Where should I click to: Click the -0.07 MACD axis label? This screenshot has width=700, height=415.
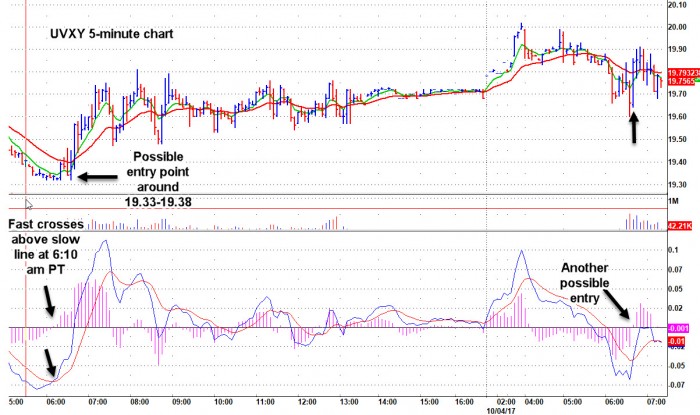pos(675,385)
